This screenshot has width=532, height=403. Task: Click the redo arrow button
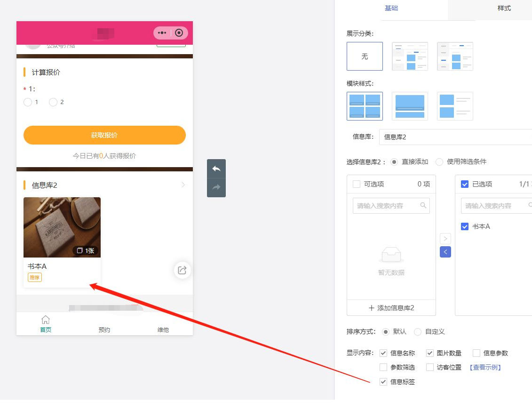(216, 187)
